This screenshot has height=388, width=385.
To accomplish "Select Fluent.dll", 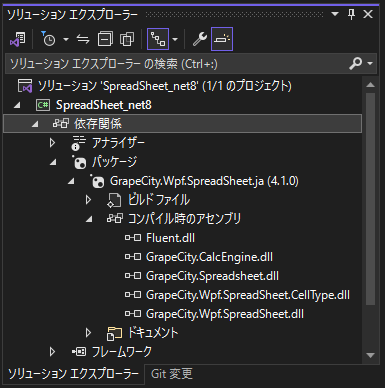I will [x=170, y=238].
